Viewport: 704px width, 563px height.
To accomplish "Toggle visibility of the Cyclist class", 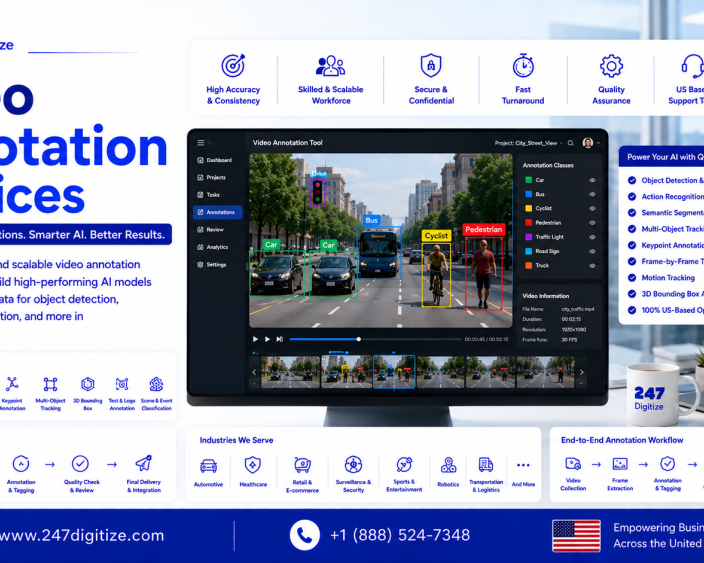I will click(592, 208).
